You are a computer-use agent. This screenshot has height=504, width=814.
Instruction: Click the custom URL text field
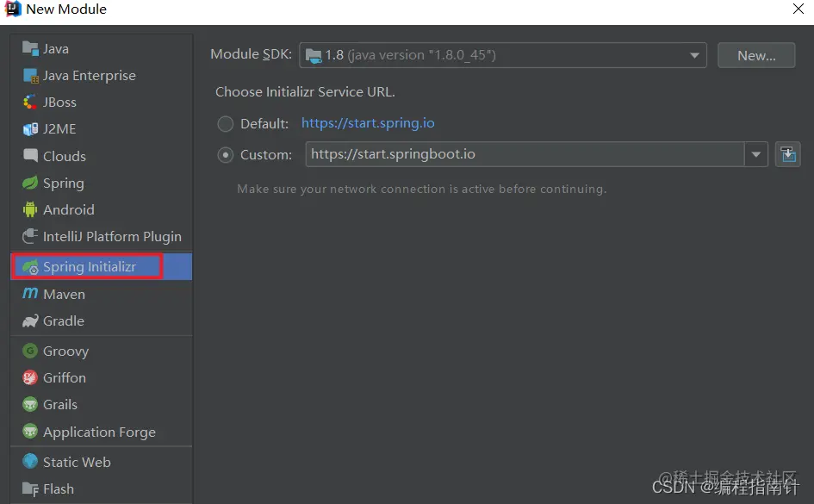(525, 154)
